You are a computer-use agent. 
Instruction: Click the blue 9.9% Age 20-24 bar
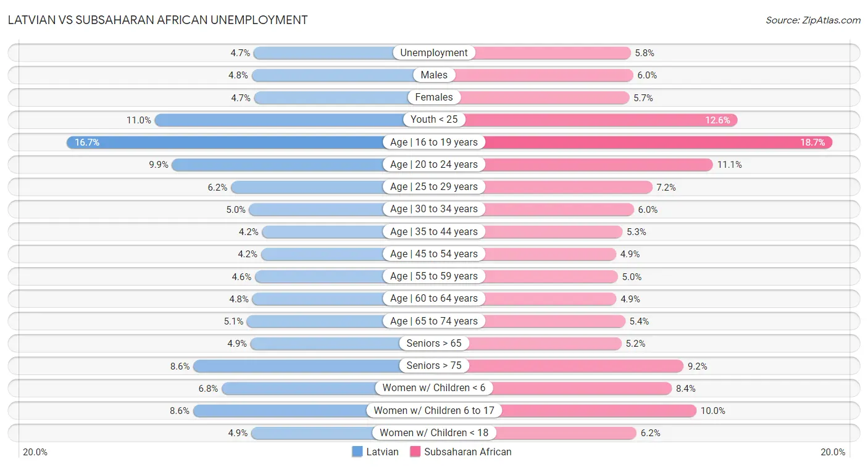(278, 165)
